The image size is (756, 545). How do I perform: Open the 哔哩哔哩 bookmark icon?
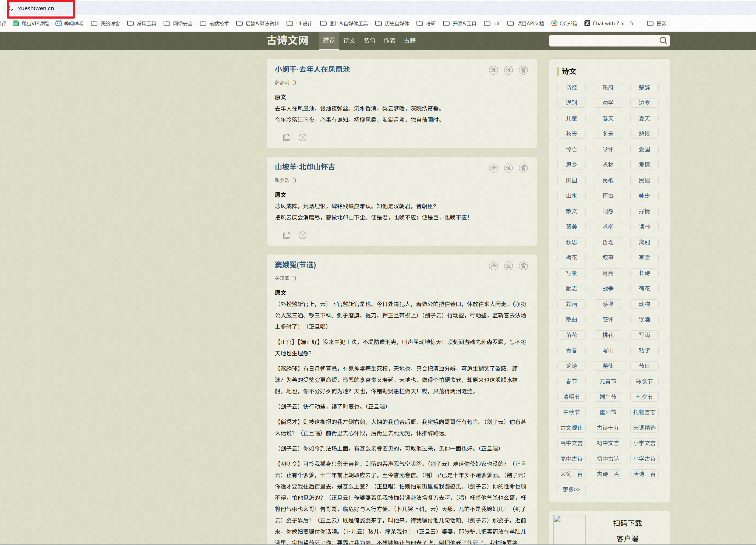pyautogui.click(x=59, y=23)
